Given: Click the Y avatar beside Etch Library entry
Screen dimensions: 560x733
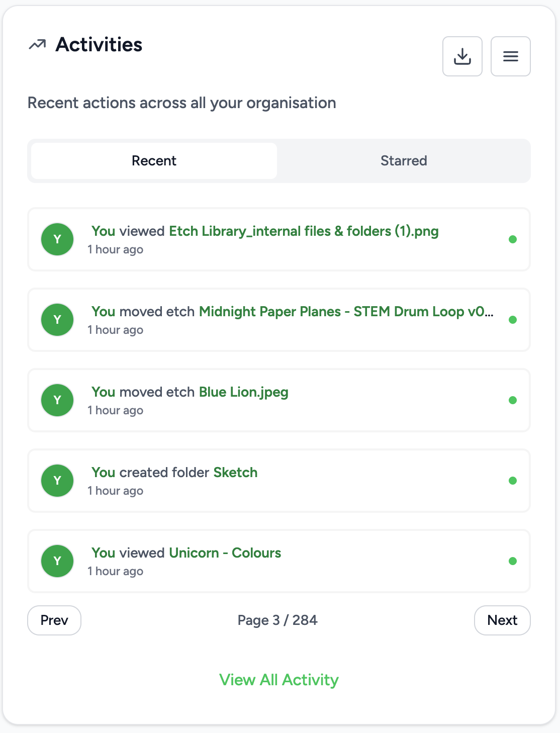Looking at the screenshot, I should click(x=57, y=239).
